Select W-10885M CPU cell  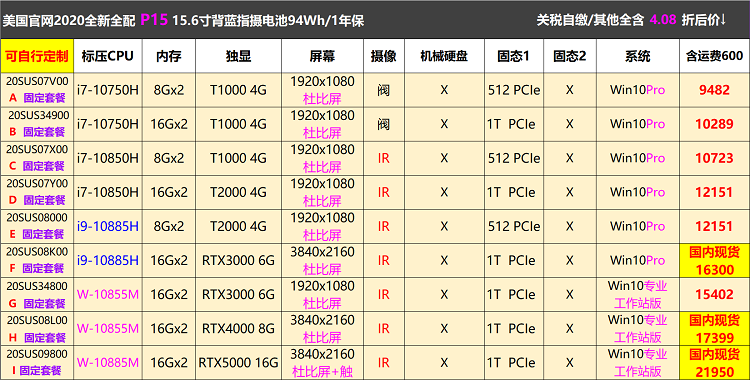tap(108, 363)
